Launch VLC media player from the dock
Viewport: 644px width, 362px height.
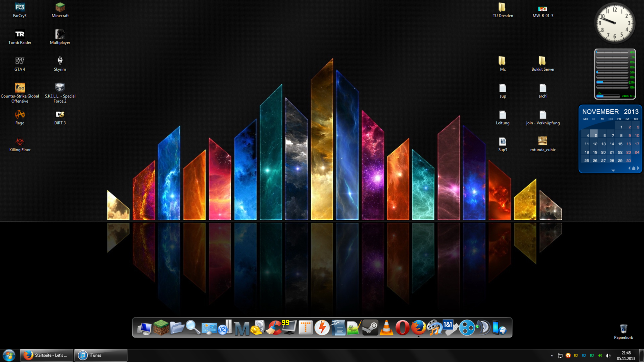pos(386,327)
